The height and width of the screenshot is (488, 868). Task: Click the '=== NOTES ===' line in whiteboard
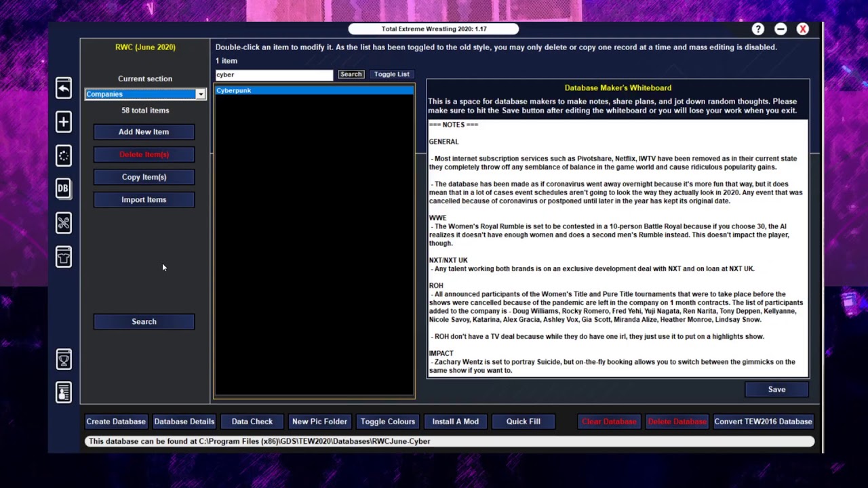pos(454,125)
